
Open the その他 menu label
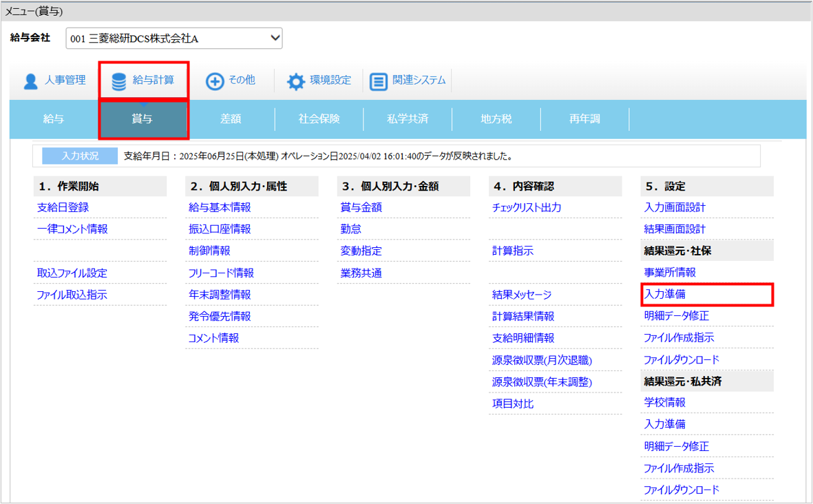(x=242, y=80)
